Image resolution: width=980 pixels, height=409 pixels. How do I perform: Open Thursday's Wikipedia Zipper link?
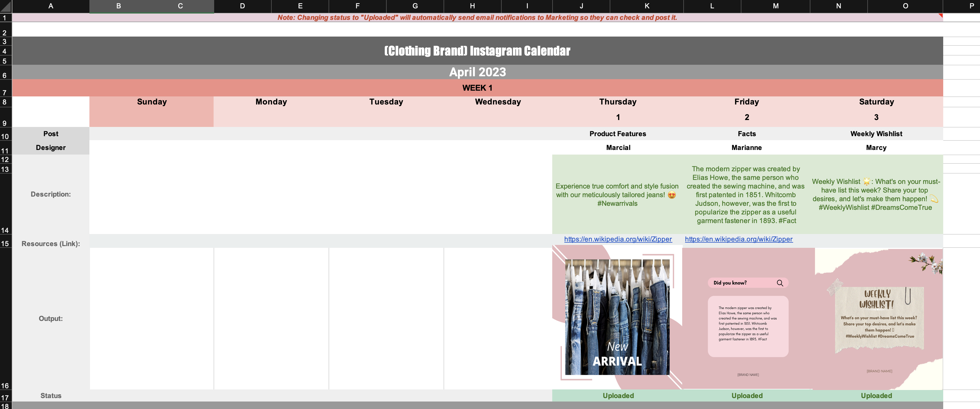pos(618,239)
